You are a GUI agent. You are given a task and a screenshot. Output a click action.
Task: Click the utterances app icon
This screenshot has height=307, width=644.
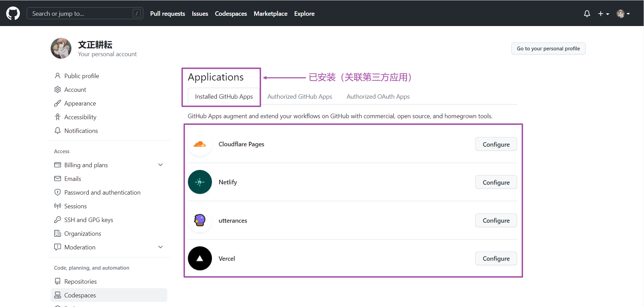pos(200,220)
